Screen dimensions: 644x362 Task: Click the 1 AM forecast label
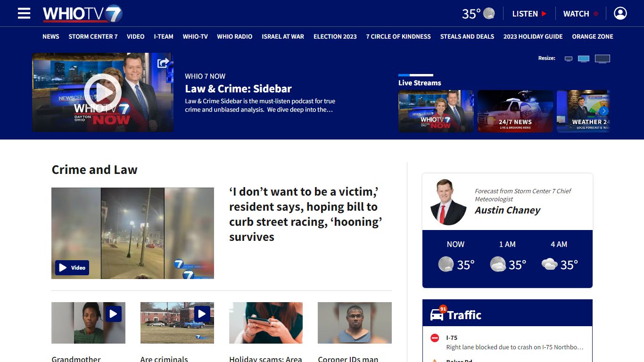[x=507, y=244]
